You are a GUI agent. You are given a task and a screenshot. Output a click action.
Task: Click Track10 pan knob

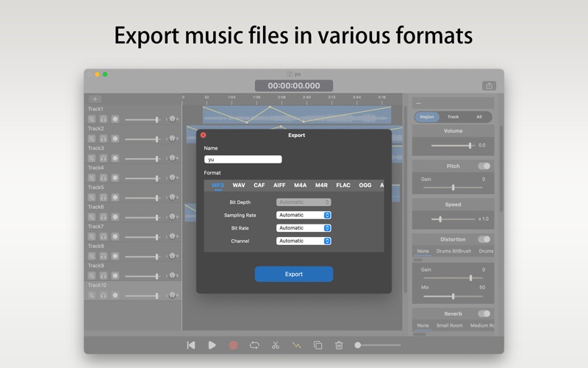[x=172, y=295]
